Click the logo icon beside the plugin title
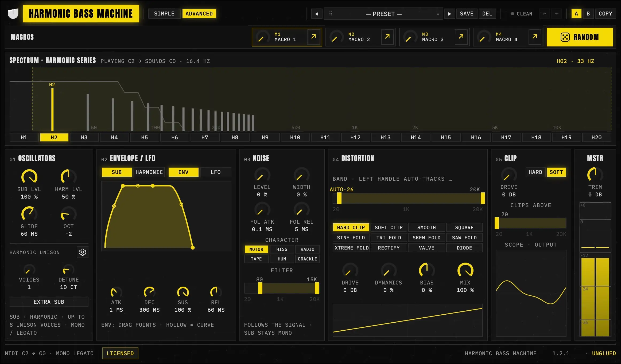621x364 pixels. [13, 13]
